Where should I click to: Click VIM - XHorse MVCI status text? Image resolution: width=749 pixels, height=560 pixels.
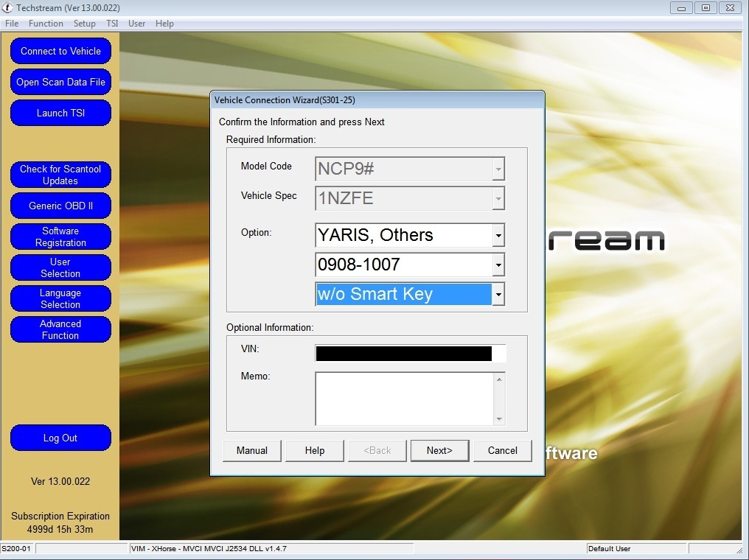pyautogui.click(x=209, y=548)
